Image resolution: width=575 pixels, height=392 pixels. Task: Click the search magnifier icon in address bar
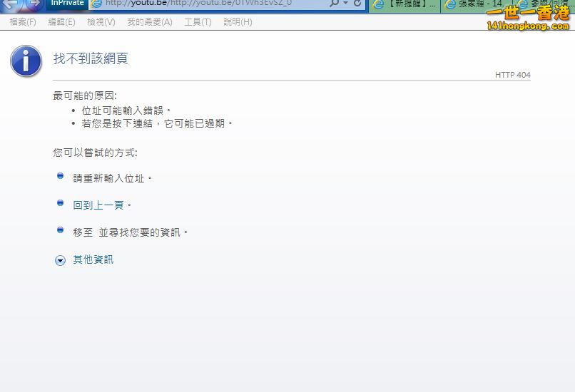[x=334, y=4]
